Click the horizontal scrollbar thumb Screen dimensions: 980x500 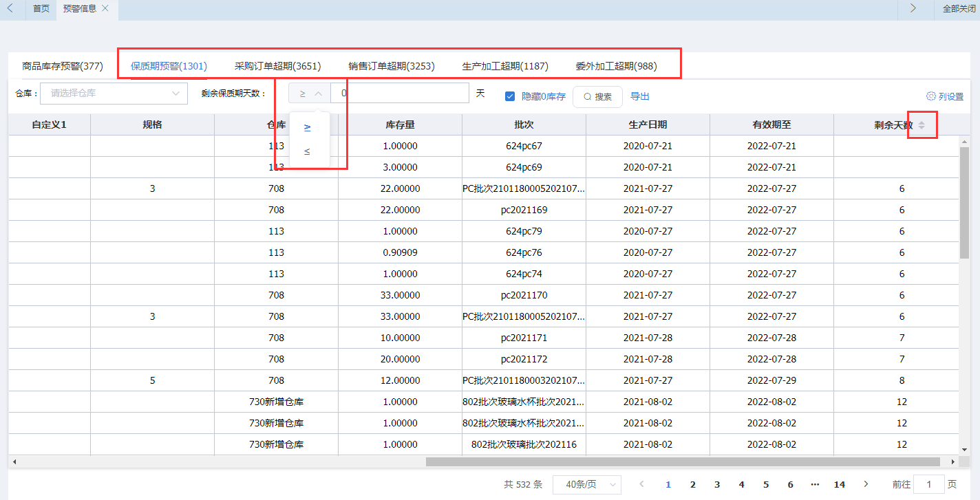(683, 462)
